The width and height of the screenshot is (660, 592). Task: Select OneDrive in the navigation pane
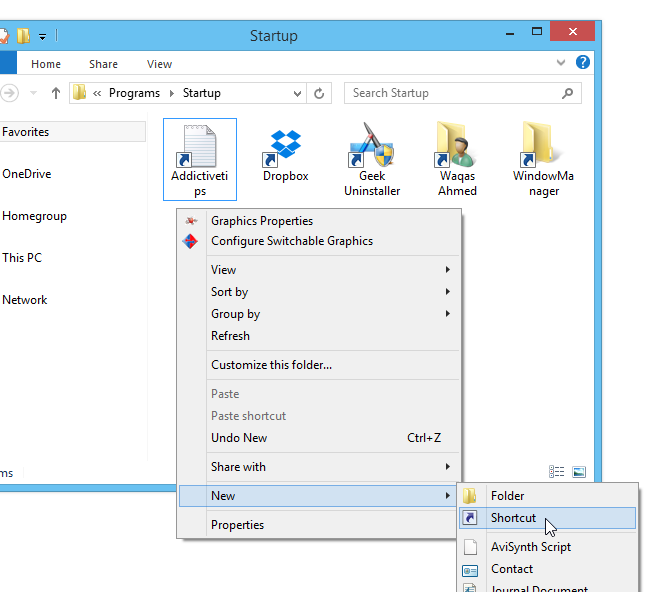pyautogui.click(x=27, y=174)
